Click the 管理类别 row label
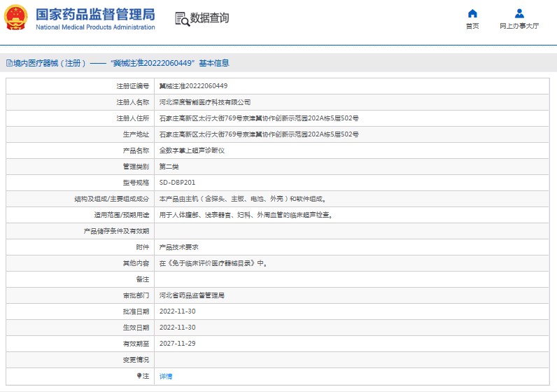The width and height of the screenshot is (557, 392). tap(136, 167)
